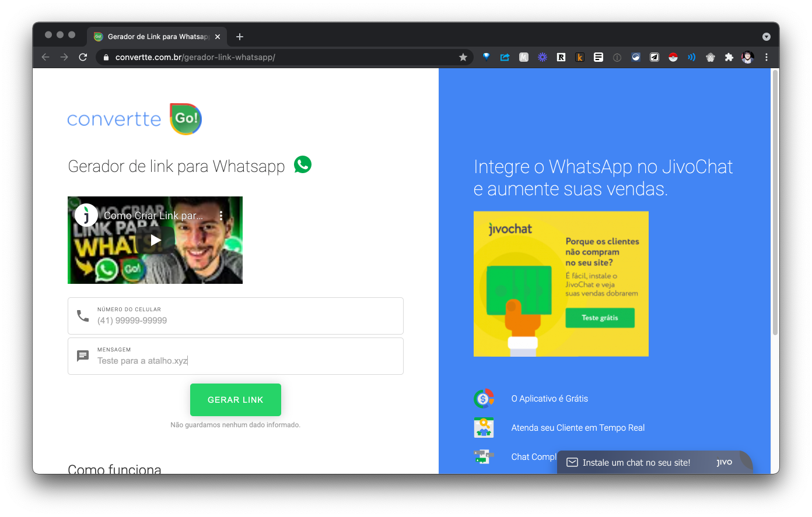Image resolution: width=812 pixels, height=517 pixels.
Task: Open the Extensions puzzle-piece menu
Action: tap(729, 57)
